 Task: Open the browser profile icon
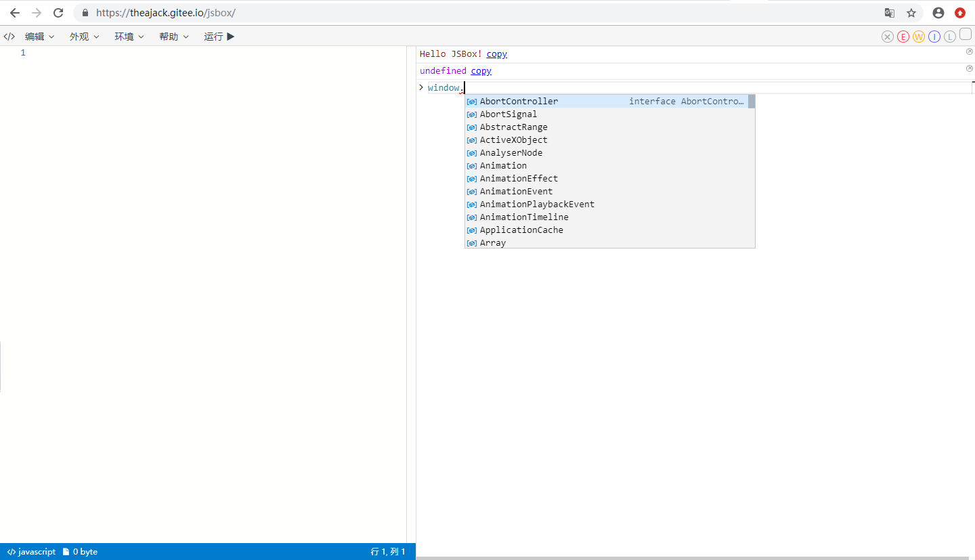pyautogui.click(x=938, y=13)
